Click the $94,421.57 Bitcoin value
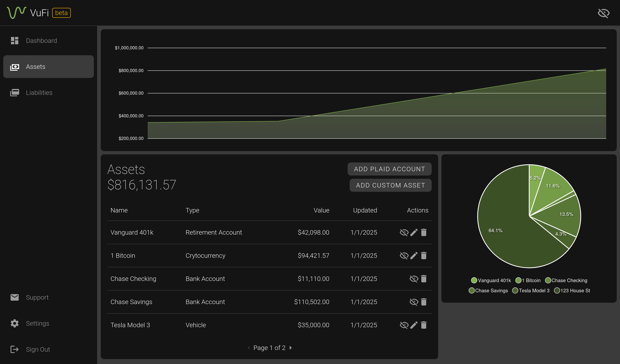Image resolution: width=620 pixels, height=364 pixels. [x=313, y=256]
